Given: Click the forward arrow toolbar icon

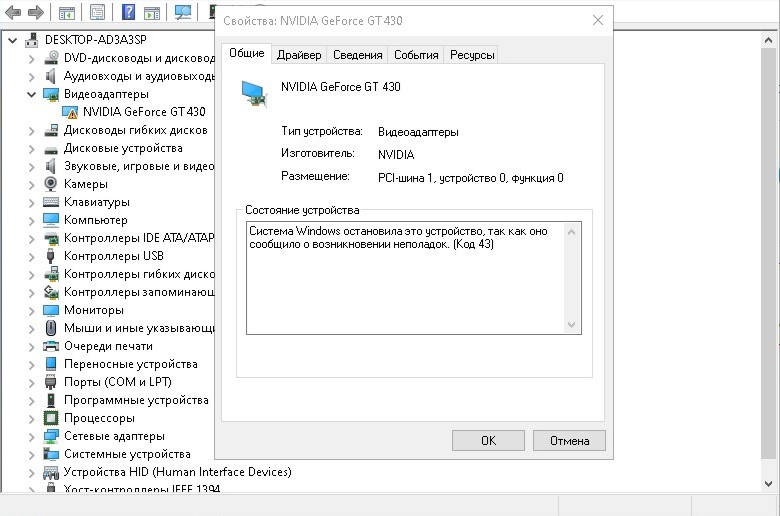Looking at the screenshot, I should pos(35,12).
